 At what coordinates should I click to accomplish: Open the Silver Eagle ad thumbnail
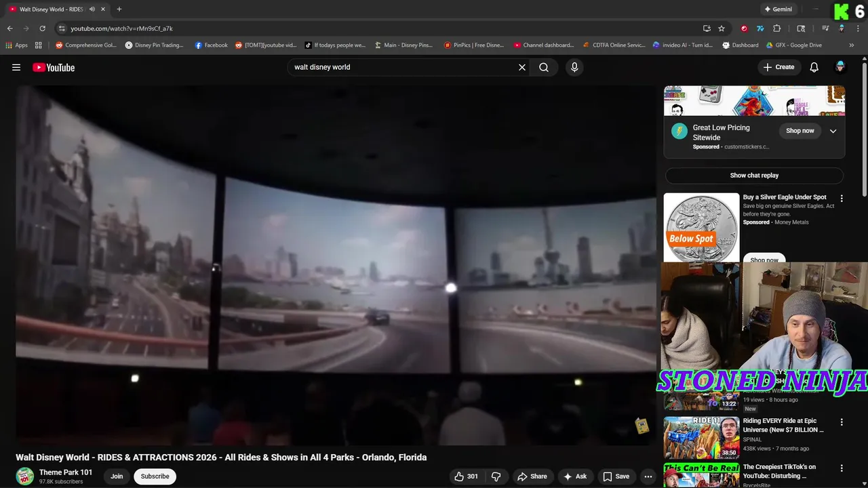coord(701,227)
